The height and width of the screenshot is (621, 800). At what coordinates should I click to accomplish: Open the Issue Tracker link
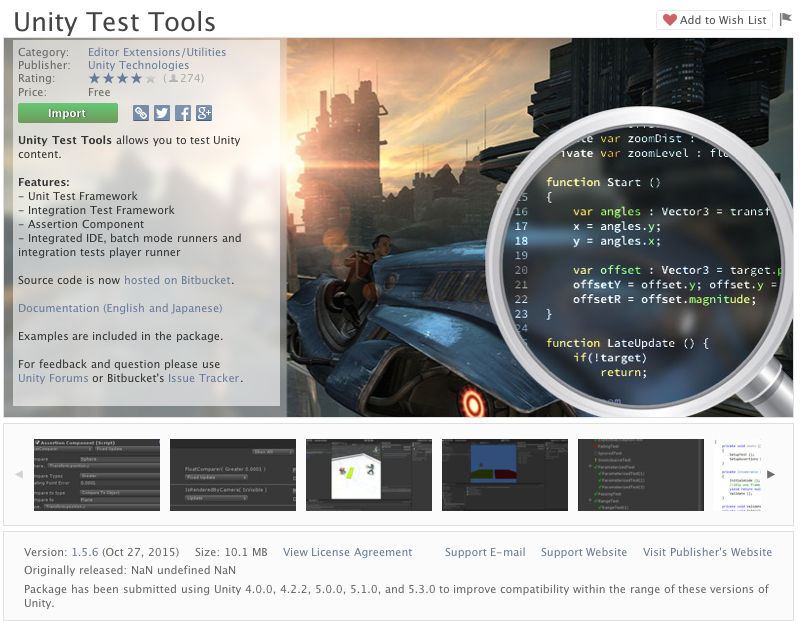pos(204,378)
